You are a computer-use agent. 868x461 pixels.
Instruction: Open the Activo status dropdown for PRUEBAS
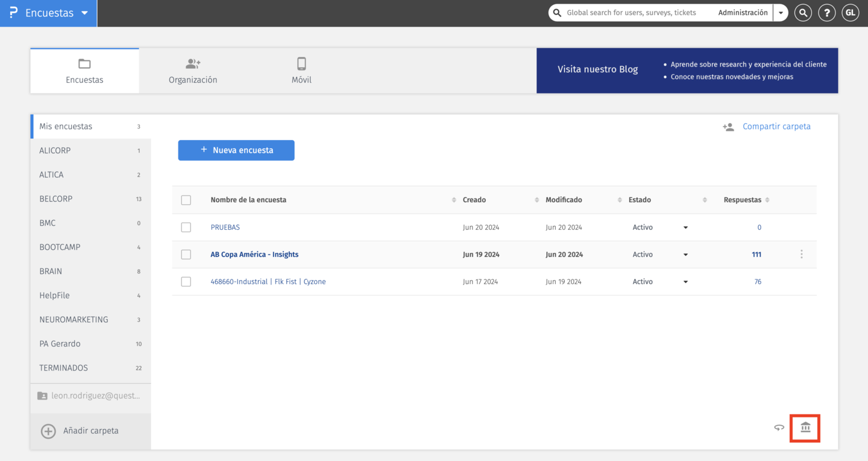pyautogui.click(x=685, y=227)
